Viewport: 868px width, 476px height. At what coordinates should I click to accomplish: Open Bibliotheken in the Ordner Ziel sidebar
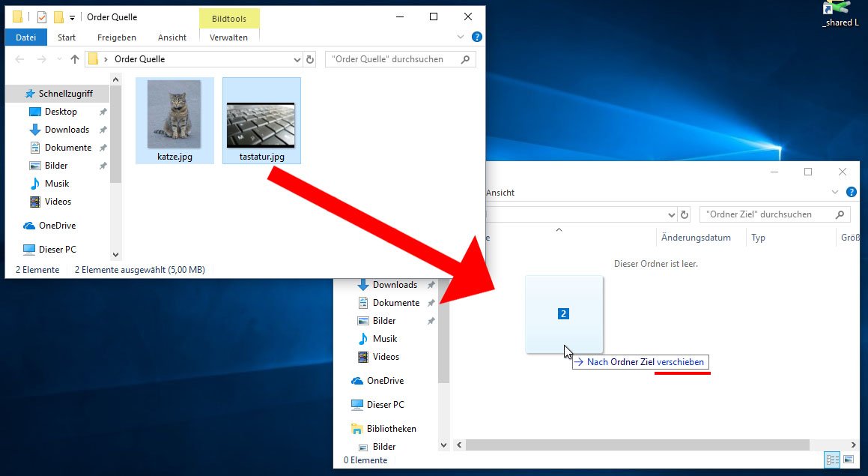point(391,429)
